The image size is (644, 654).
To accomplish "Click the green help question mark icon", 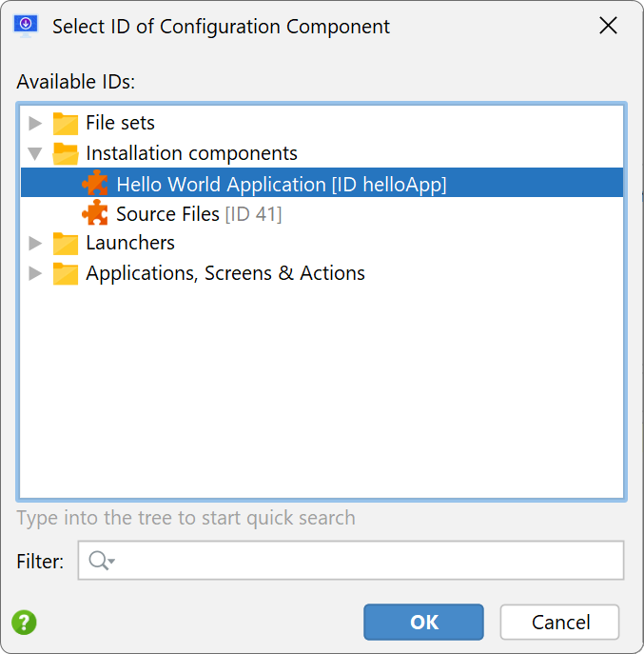I will [x=24, y=623].
